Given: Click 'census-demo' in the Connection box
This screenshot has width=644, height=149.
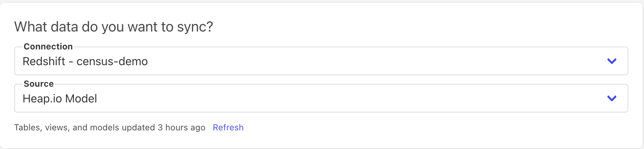Looking at the screenshot, I should coord(112,62).
